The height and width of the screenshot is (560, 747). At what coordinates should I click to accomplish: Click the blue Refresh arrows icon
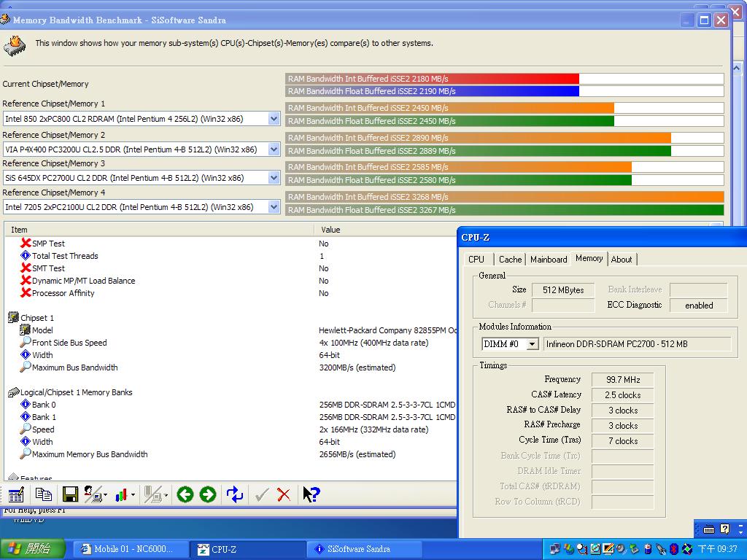(235, 495)
